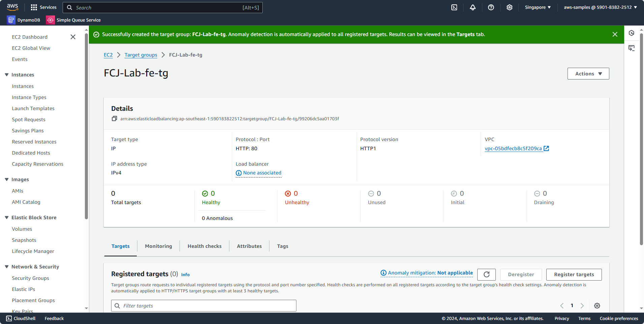
Task: Click the None associated info icon
Action: pos(239,173)
